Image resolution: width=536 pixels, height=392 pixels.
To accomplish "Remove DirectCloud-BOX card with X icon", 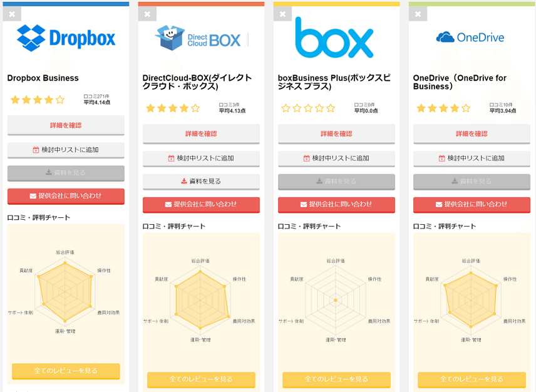I will 147,14.
